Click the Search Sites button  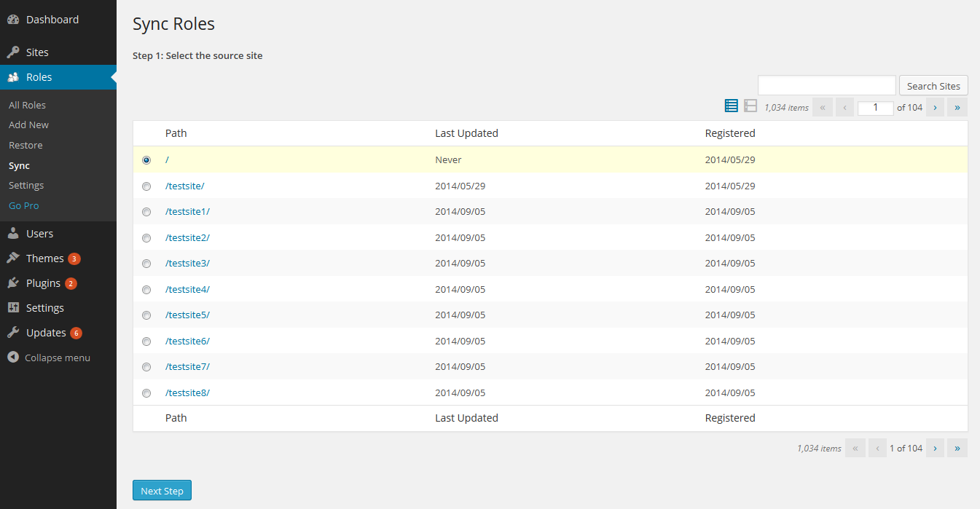click(x=933, y=86)
